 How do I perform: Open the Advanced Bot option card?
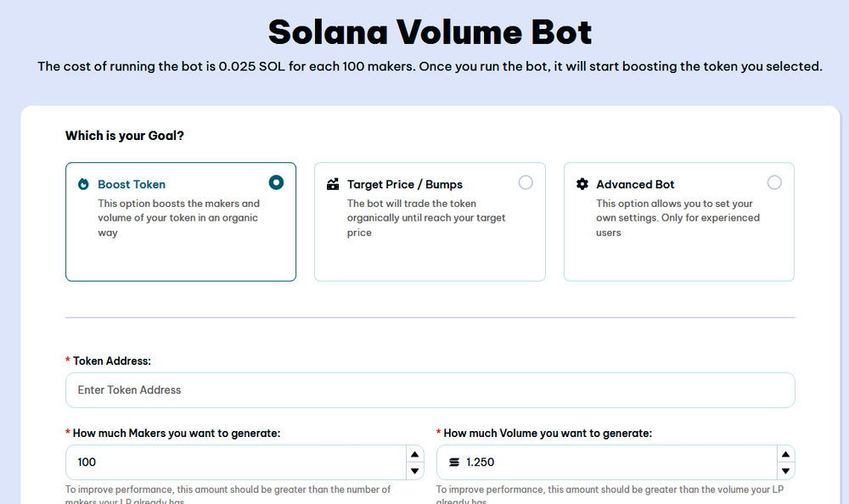coord(678,221)
